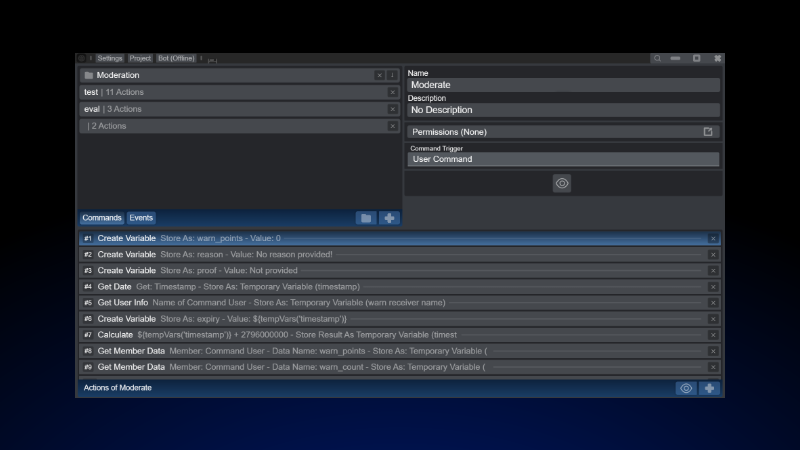Click the Bot (Offline) button

coord(176,59)
